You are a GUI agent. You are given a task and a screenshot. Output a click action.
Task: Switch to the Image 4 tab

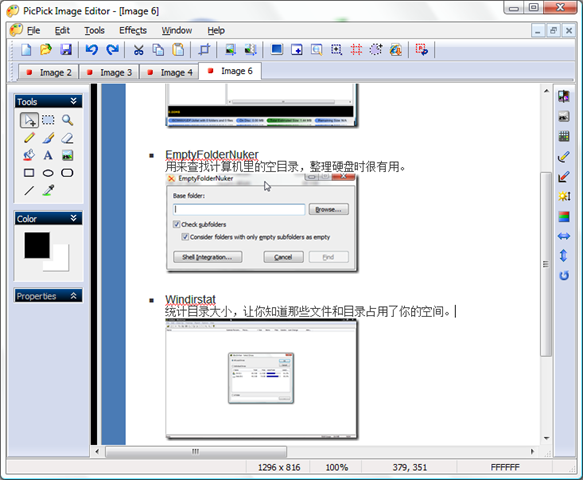[x=169, y=73]
